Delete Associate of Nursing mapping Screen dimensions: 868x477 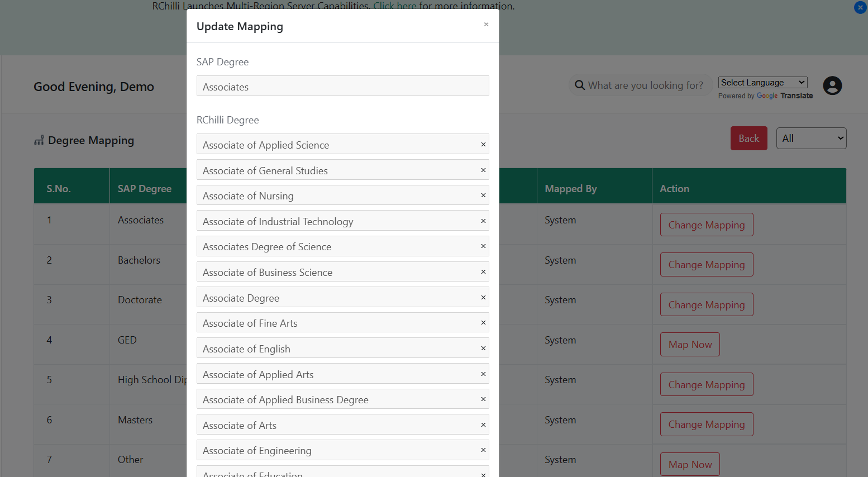[x=483, y=195]
